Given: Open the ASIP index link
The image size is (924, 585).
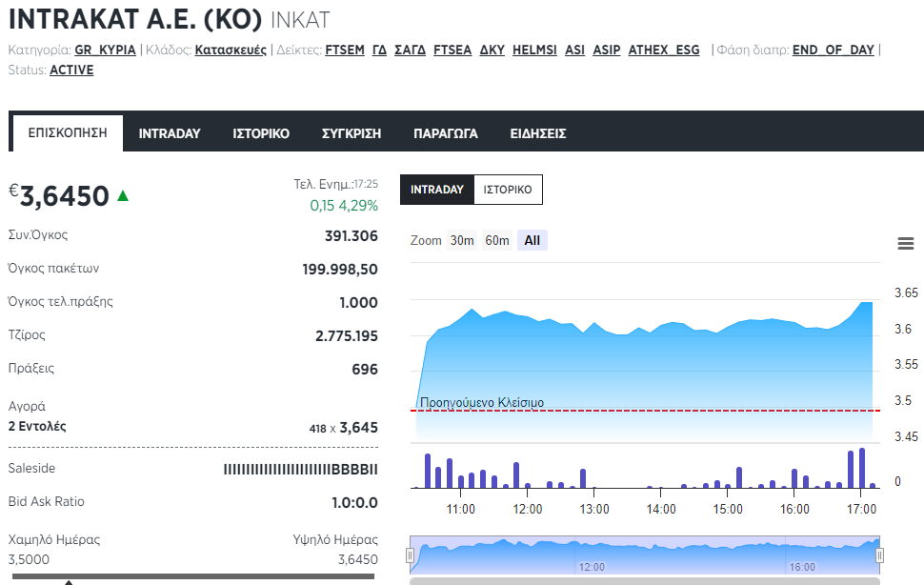Looking at the screenshot, I should [x=607, y=50].
